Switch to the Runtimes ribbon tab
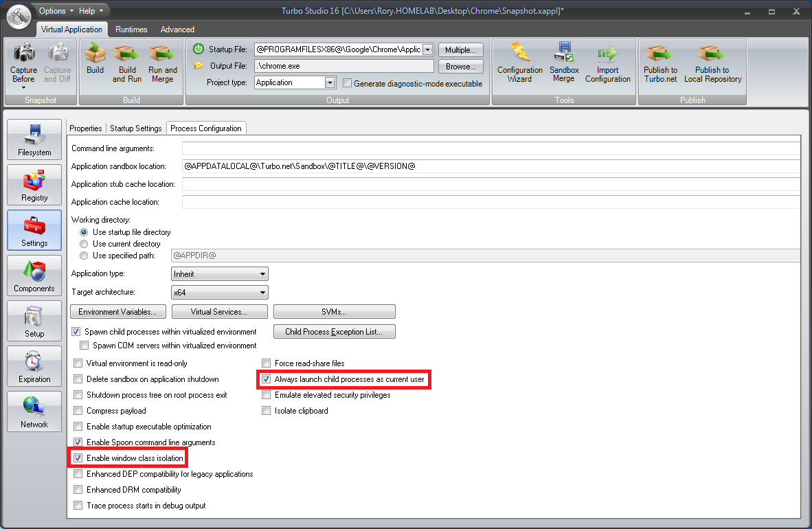 click(x=131, y=30)
